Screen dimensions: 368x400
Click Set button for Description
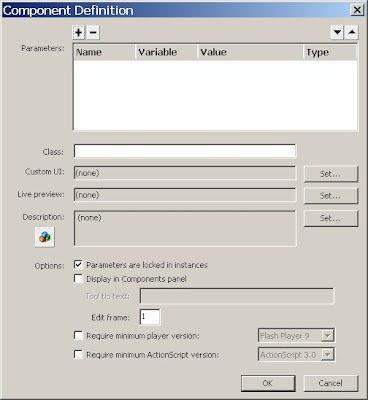point(331,218)
